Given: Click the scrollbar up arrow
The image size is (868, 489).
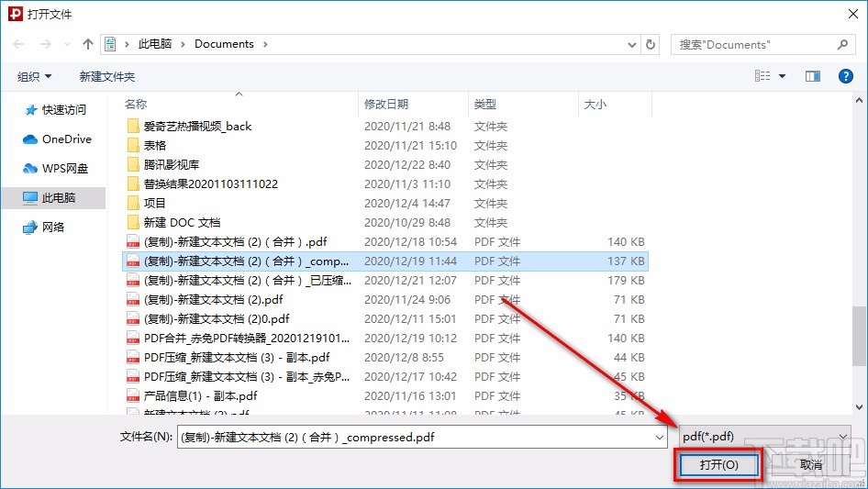Looking at the screenshot, I should [x=859, y=101].
